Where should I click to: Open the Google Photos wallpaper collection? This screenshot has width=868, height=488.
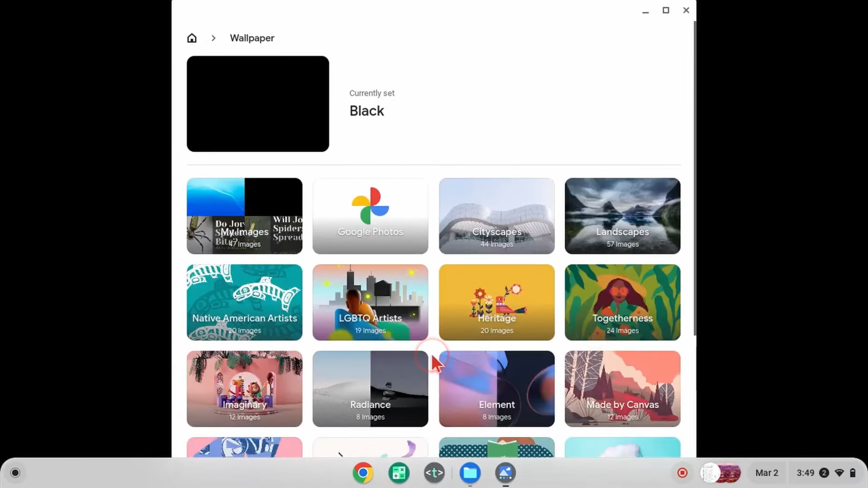click(370, 216)
